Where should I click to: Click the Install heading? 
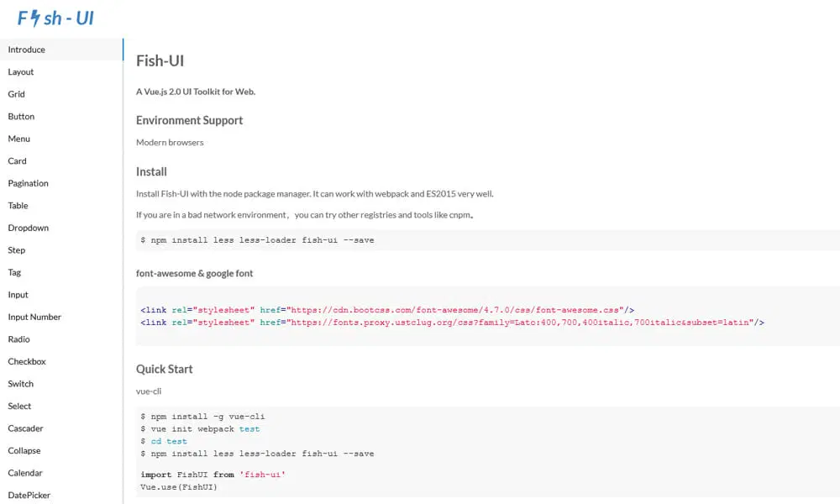click(x=151, y=172)
